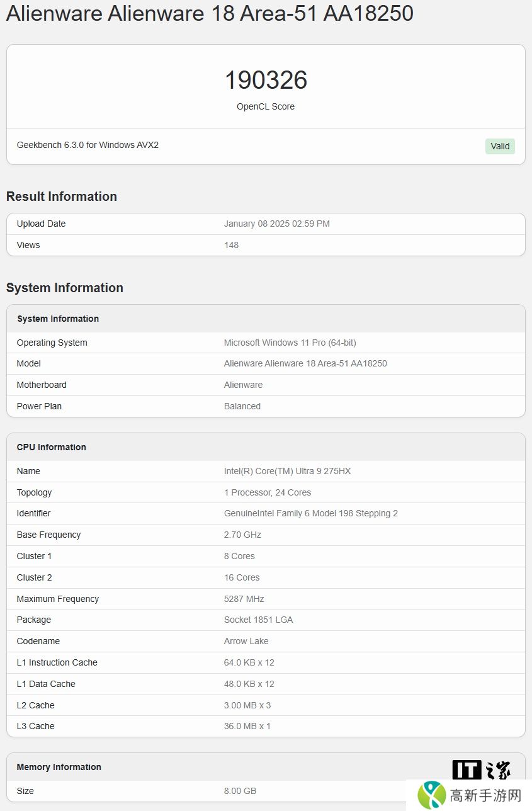Click the L3 Cache value 36.0 MB x 1
This screenshot has width=532, height=811.
coord(247,726)
